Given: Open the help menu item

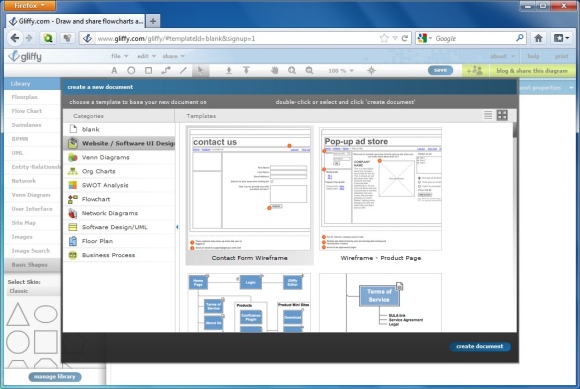Looking at the screenshot, I should [533, 56].
